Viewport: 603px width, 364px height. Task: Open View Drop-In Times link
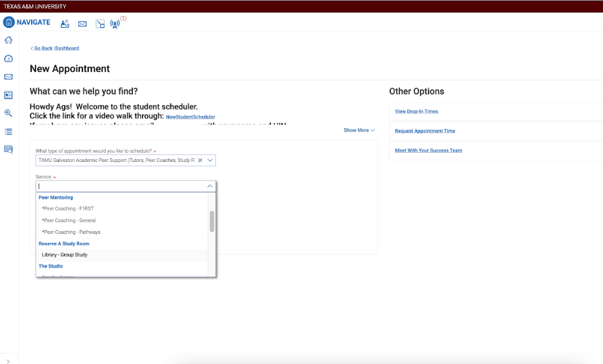416,111
